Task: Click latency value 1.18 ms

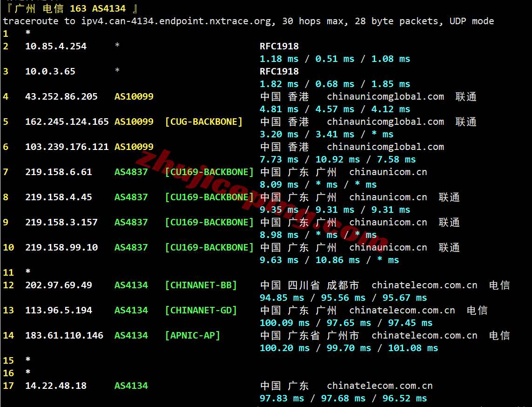Action: [279, 59]
